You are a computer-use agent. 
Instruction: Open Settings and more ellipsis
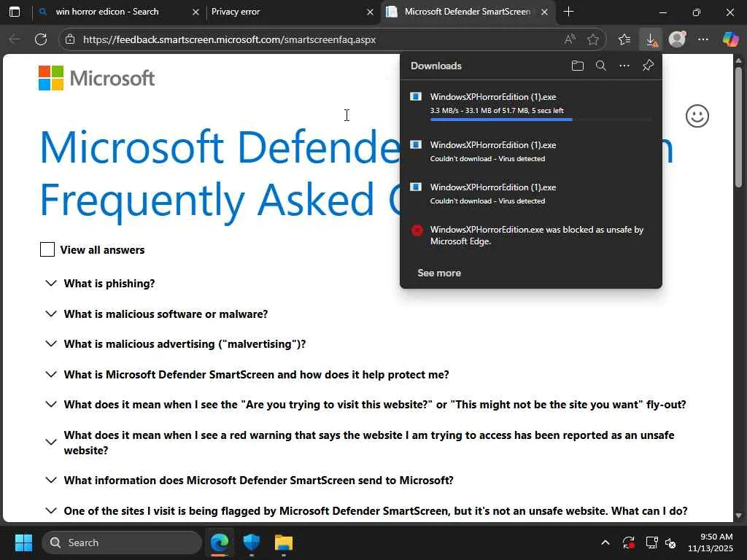coord(703,39)
